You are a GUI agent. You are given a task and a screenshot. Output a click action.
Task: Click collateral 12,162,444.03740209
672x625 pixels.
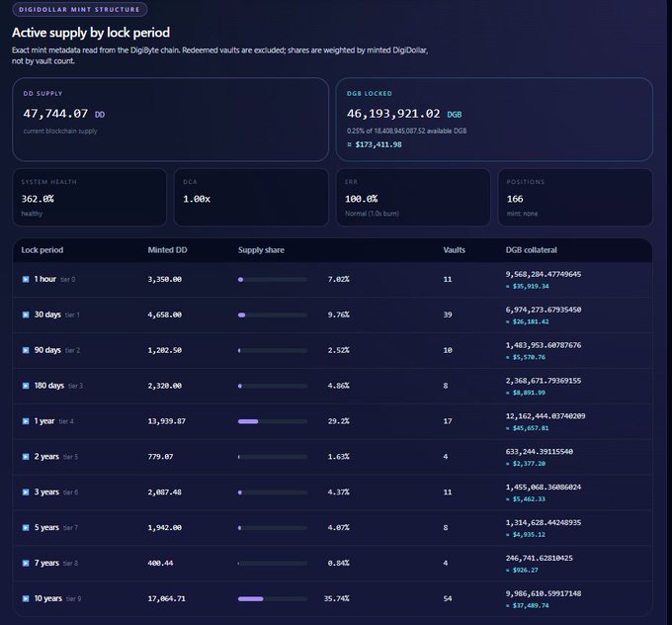[x=546, y=416]
